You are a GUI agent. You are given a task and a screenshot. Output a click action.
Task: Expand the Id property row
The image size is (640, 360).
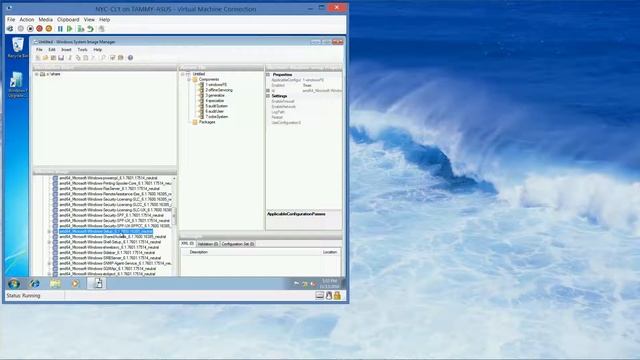tap(268, 91)
